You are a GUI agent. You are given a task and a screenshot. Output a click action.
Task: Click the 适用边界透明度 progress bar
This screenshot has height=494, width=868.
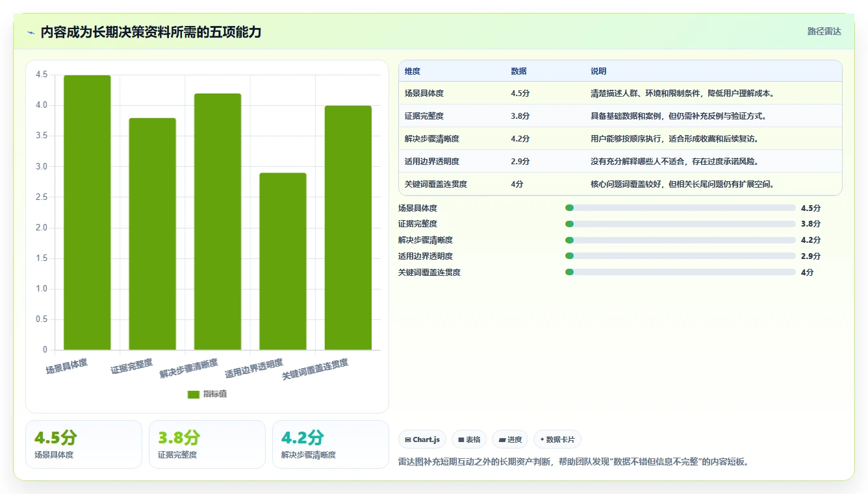pyautogui.click(x=680, y=256)
